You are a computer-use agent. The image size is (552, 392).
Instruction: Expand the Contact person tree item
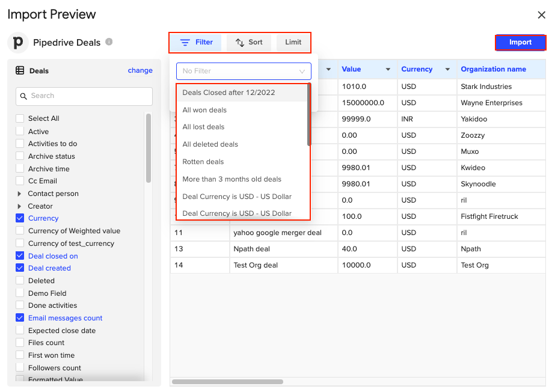coord(20,194)
